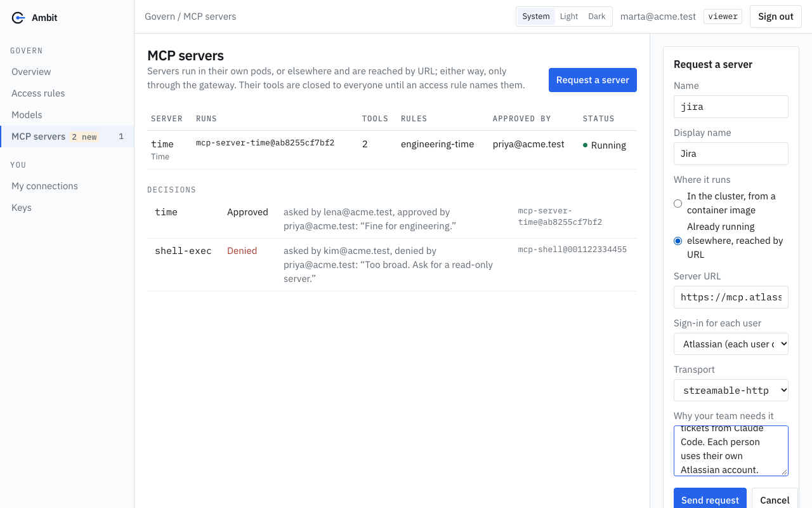The image size is (812, 508).
Task: Click the Request a server button
Action: coord(593,80)
